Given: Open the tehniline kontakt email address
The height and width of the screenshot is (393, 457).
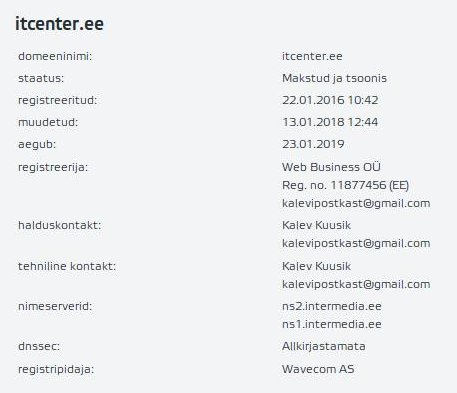Looking at the screenshot, I should tap(356, 284).
